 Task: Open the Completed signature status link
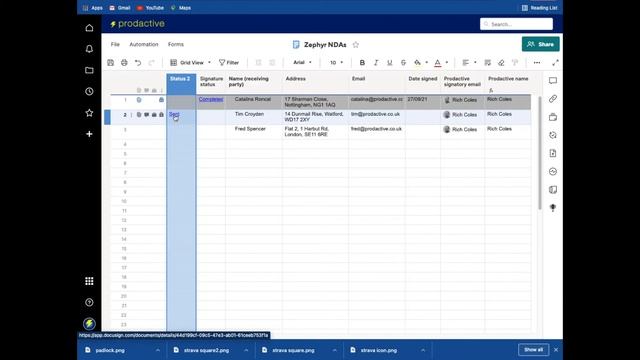pos(211,99)
